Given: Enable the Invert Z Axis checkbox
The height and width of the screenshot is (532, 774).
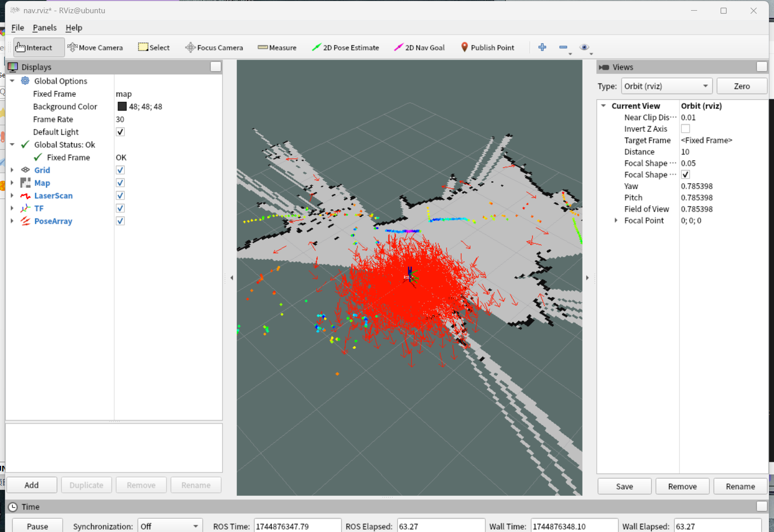Looking at the screenshot, I should [x=685, y=129].
